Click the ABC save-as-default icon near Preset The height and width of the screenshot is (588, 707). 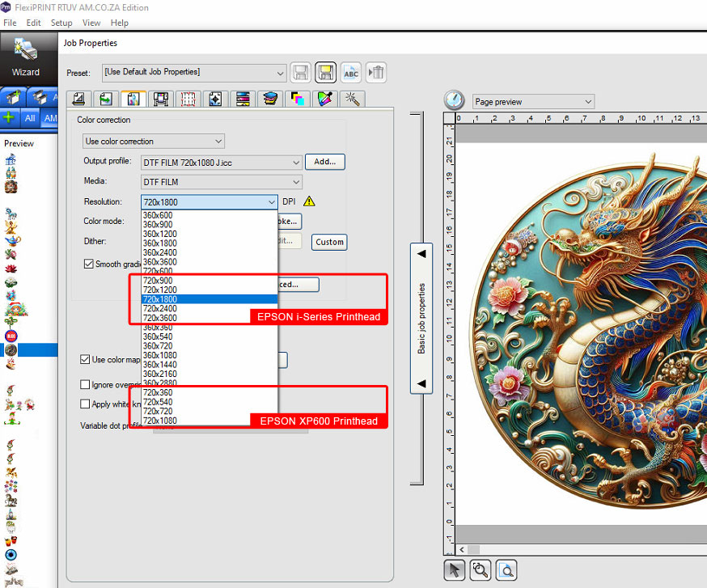[x=350, y=72]
